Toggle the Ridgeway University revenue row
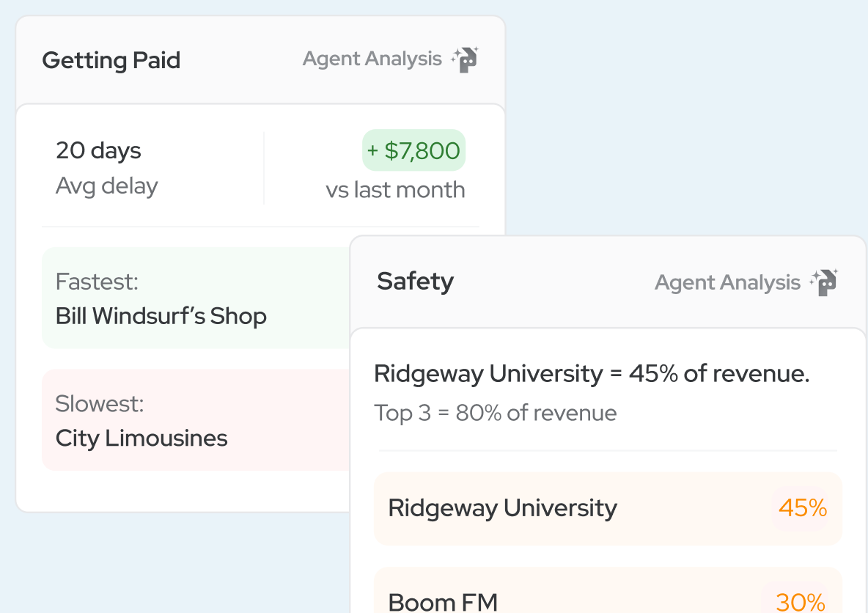 tap(608, 508)
